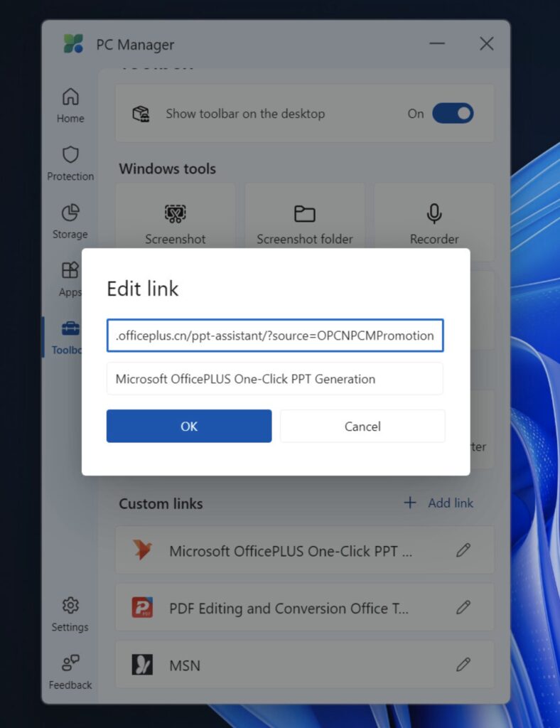Open the Microsoft OfficePLUS One-Click PPT link
This screenshot has width=560, height=728.
(x=305, y=550)
